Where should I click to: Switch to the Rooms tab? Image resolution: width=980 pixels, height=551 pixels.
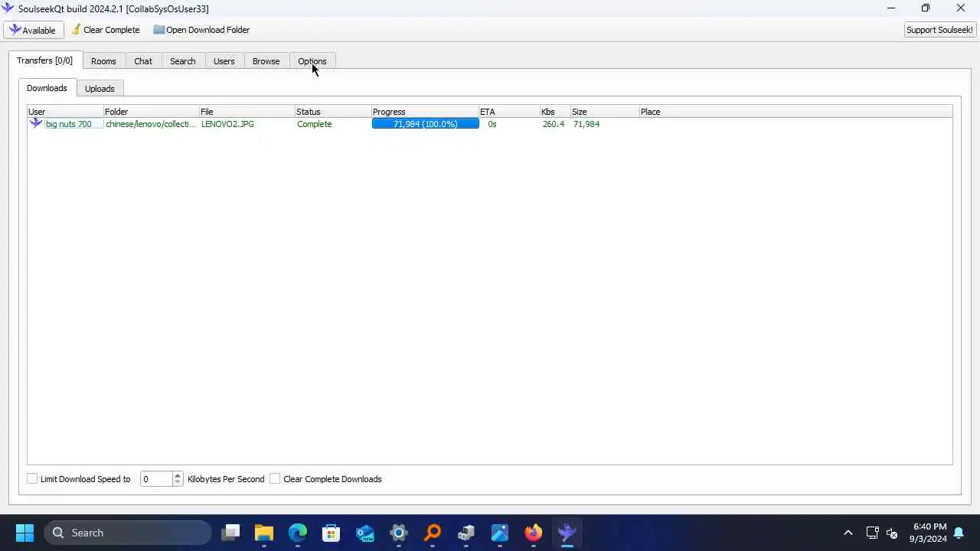(x=103, y=61)
